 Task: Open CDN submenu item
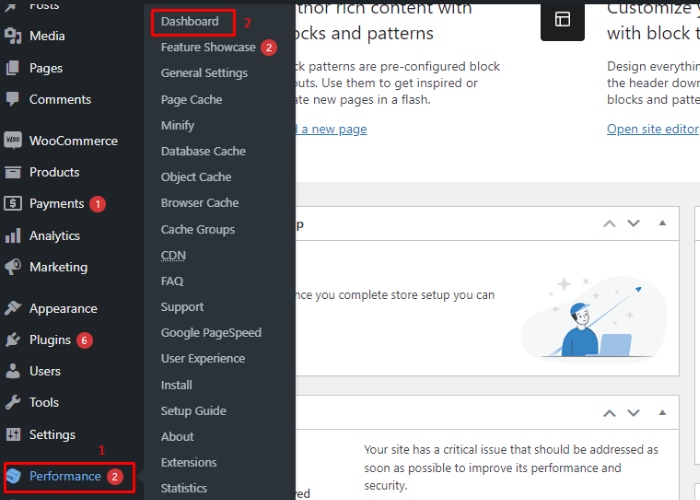click(173, 255)
